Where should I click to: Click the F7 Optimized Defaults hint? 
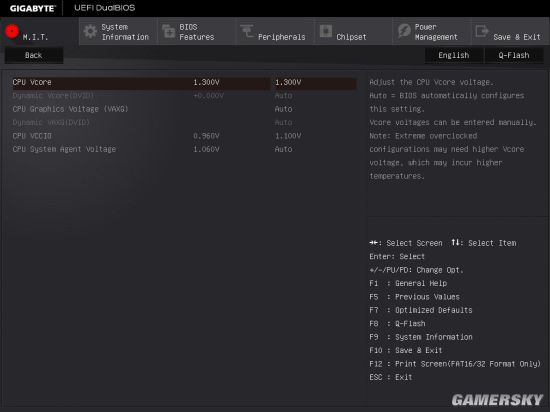(x=421, y=310)
